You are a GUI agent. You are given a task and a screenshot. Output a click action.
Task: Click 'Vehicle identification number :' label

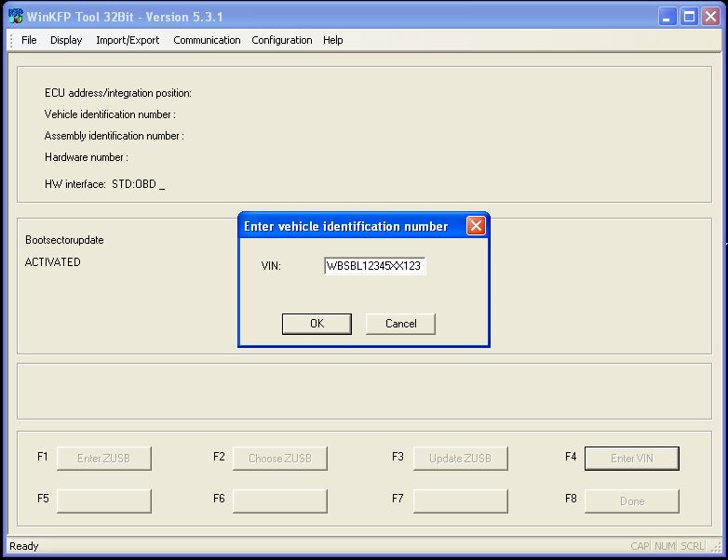point(110,114)
